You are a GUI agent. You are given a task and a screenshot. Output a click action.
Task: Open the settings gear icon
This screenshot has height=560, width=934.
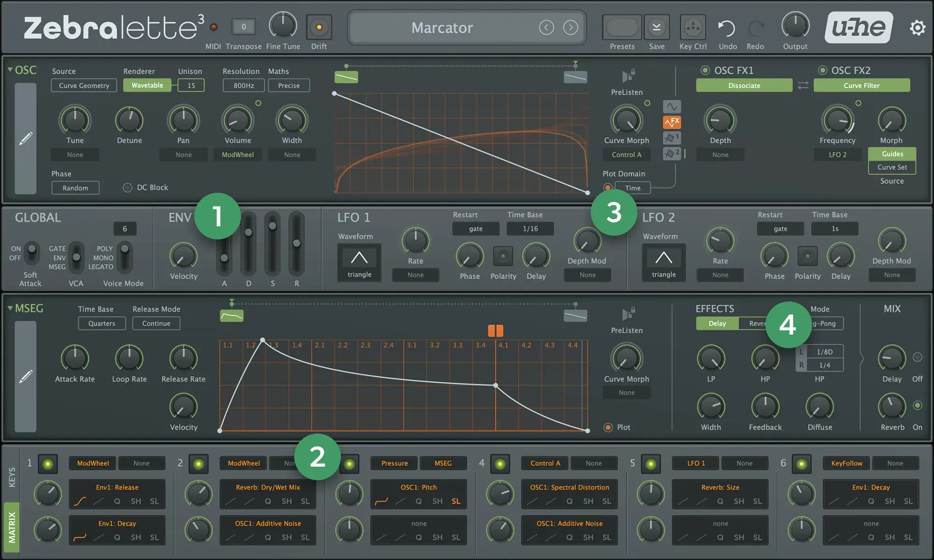(917, 27)
